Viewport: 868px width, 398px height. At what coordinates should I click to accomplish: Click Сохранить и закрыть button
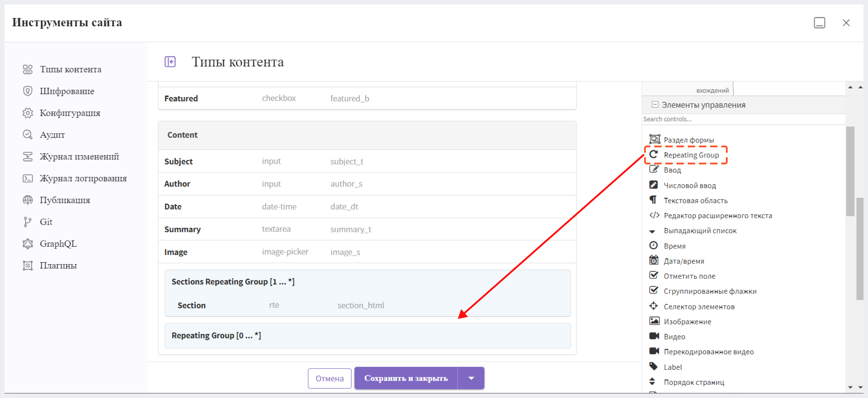406,378
